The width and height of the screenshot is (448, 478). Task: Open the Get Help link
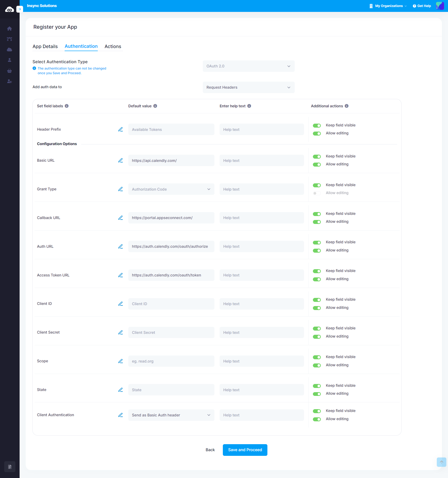422,6
